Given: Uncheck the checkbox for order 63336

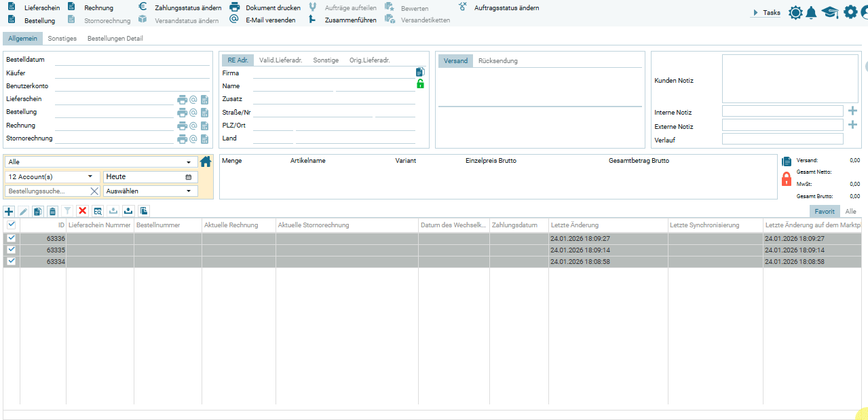Looking at the screenshot, I should [x=11, y=238].
